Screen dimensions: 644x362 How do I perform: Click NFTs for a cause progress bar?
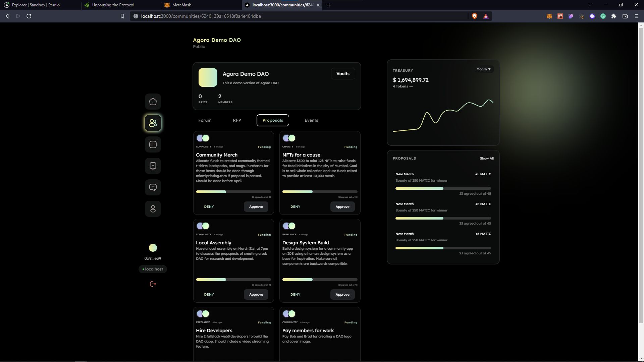coord(320,192)
